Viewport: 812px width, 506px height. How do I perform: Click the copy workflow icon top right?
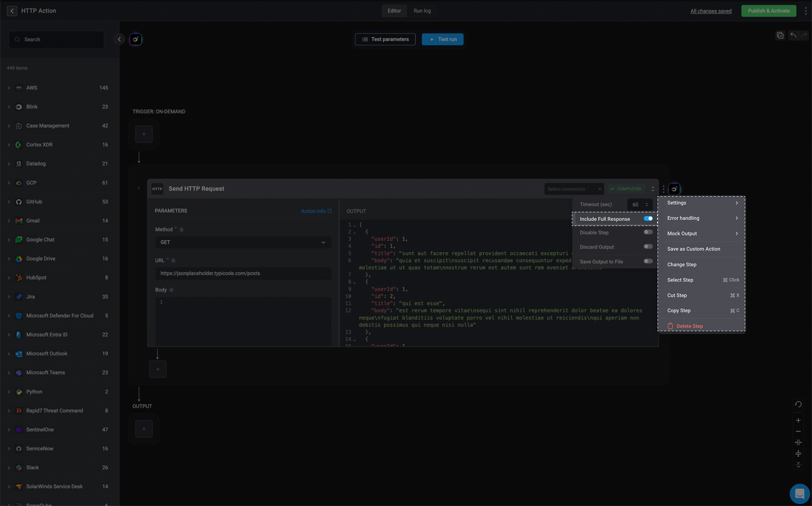click(x=780, y=36)
